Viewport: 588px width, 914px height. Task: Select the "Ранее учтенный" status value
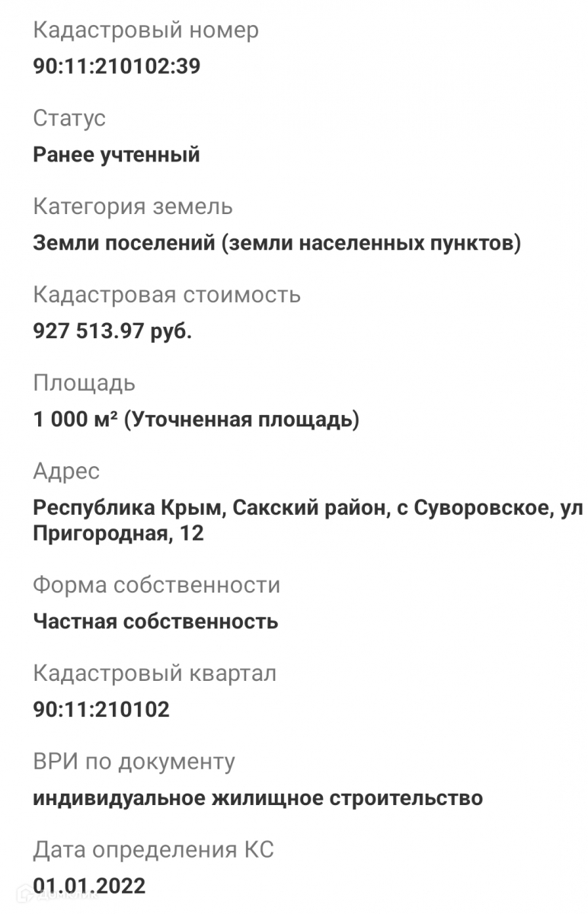[x=117, y=155]
